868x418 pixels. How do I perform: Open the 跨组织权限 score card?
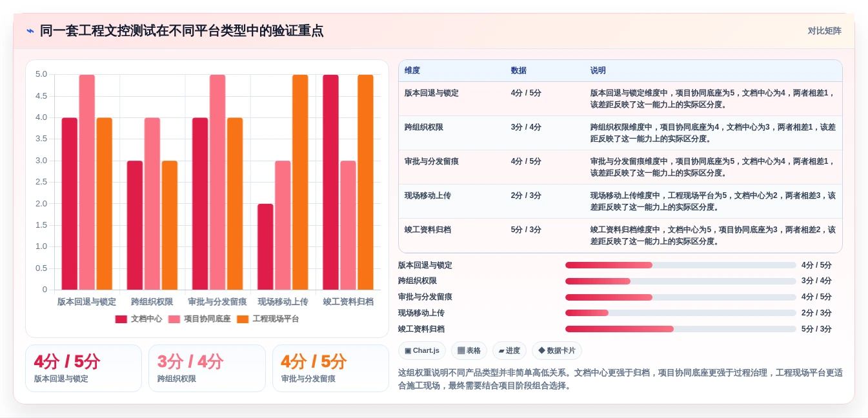207,368
